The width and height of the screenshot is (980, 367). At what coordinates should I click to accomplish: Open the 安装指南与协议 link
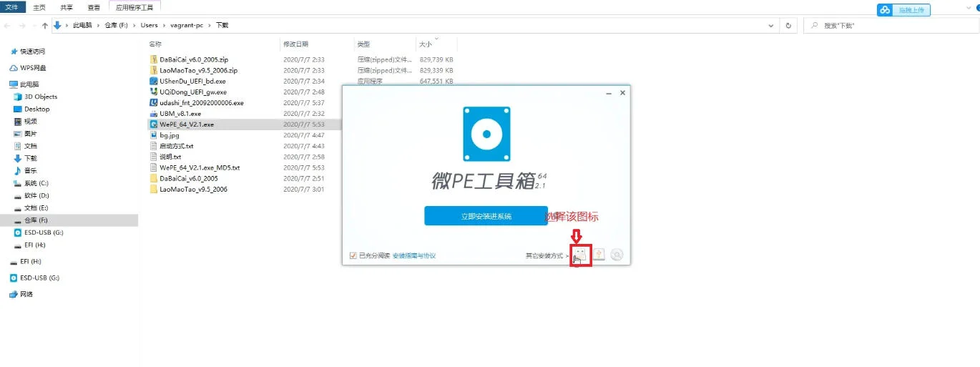pyautogui.click(x=413, y=255)
